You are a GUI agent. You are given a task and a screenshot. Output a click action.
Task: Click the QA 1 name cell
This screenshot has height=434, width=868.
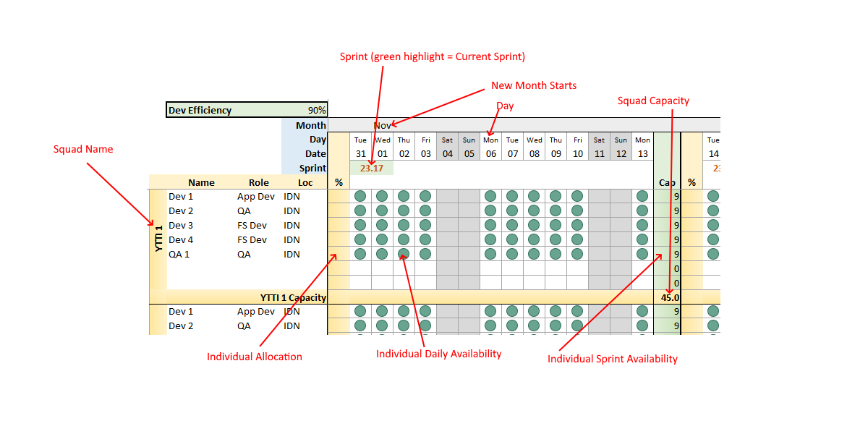pyautogui.click(x=179, y=254)
